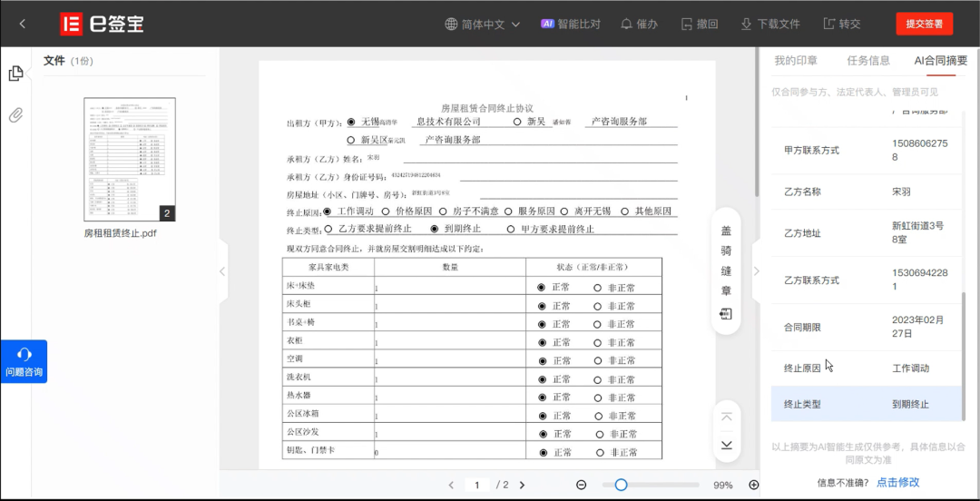Click the zoom slider handle
The image size is (980, 501).
621,485
